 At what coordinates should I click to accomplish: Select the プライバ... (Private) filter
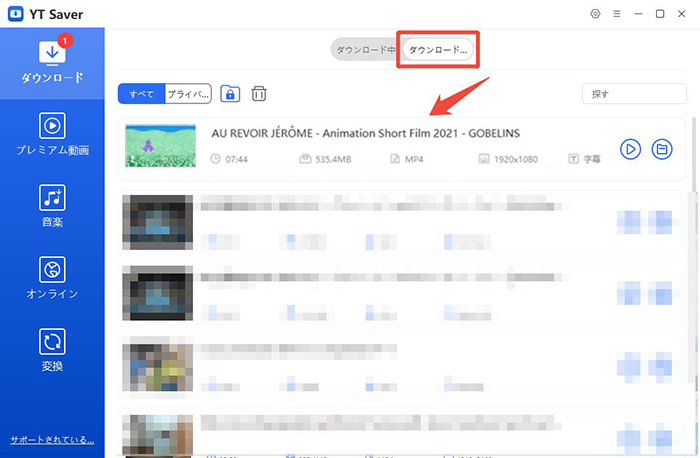(187, 94)
